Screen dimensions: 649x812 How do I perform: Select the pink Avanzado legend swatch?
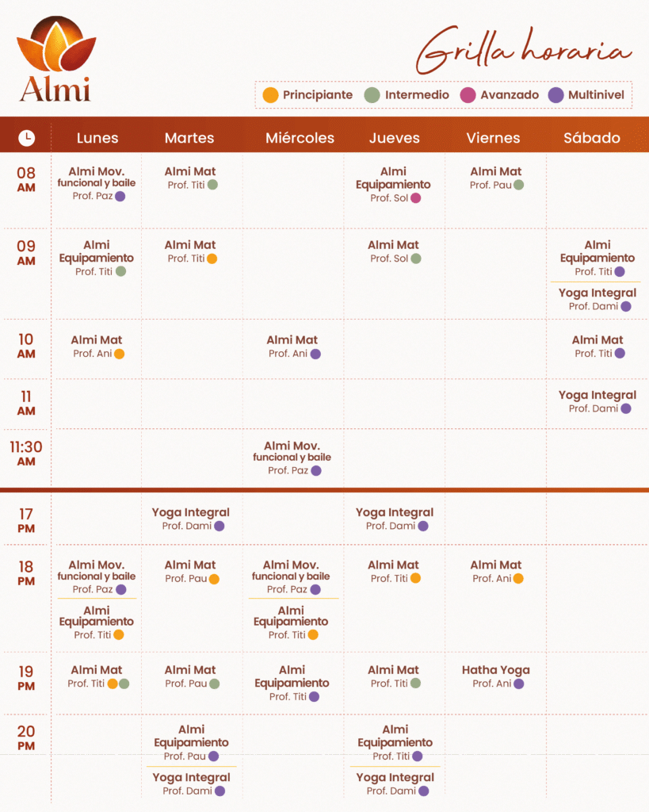click(x=468, y=95)
